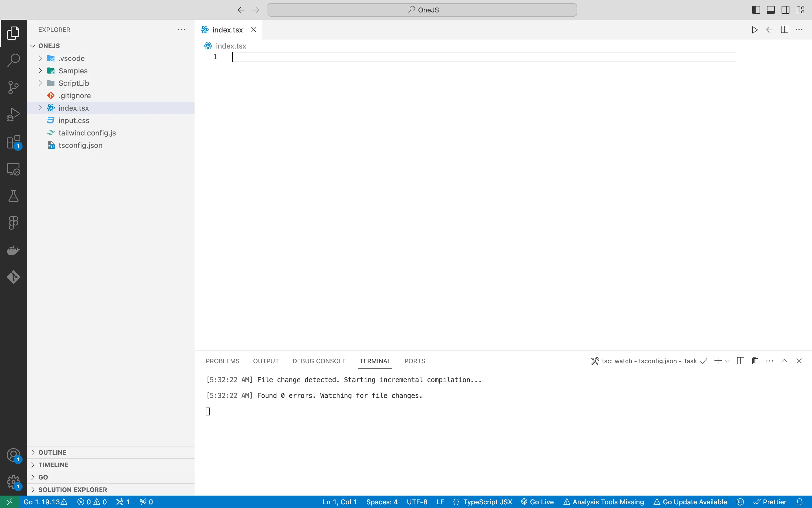Switch to the OUTPUT tab
The image size is (812, 508).
click(x=266, y=361)
